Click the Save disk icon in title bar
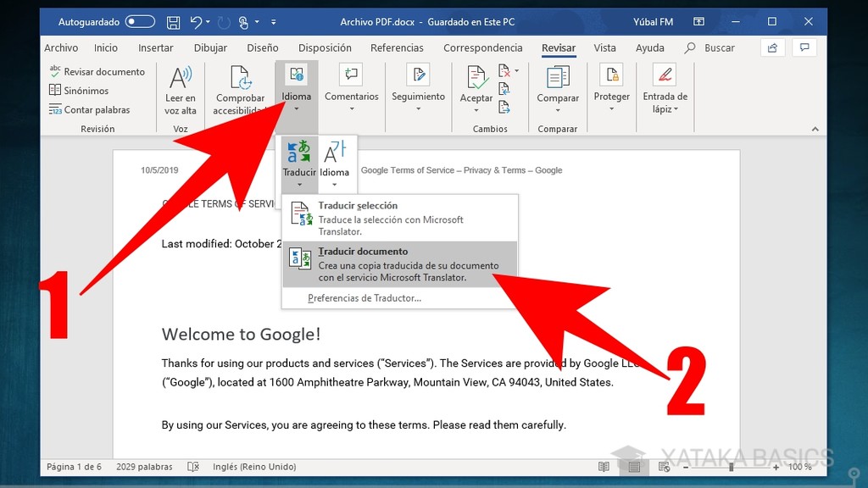The width and height of the screenshot is (868, 488). (x=173, y=21)
